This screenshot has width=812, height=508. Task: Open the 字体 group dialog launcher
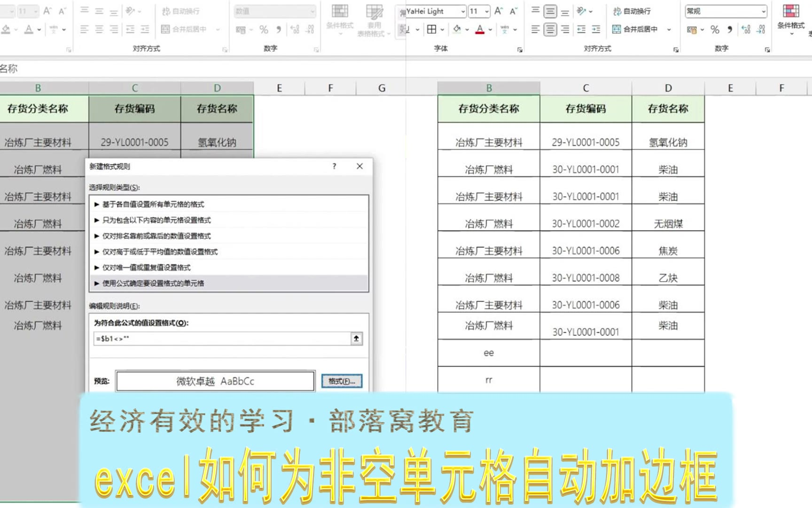pos(520,49)
